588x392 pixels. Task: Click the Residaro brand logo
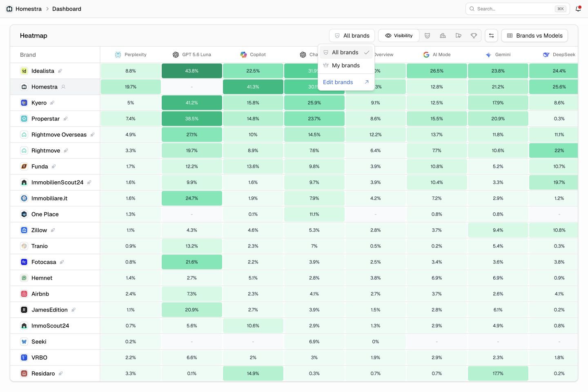24,374
